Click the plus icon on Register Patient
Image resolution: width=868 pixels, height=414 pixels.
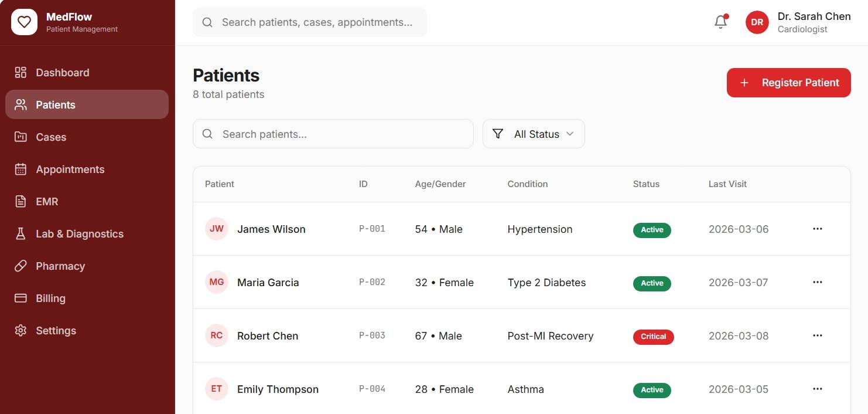point(744,83)
